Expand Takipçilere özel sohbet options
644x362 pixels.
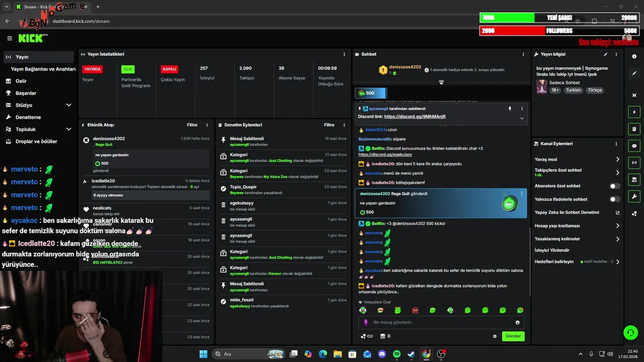tap(618, 172)
